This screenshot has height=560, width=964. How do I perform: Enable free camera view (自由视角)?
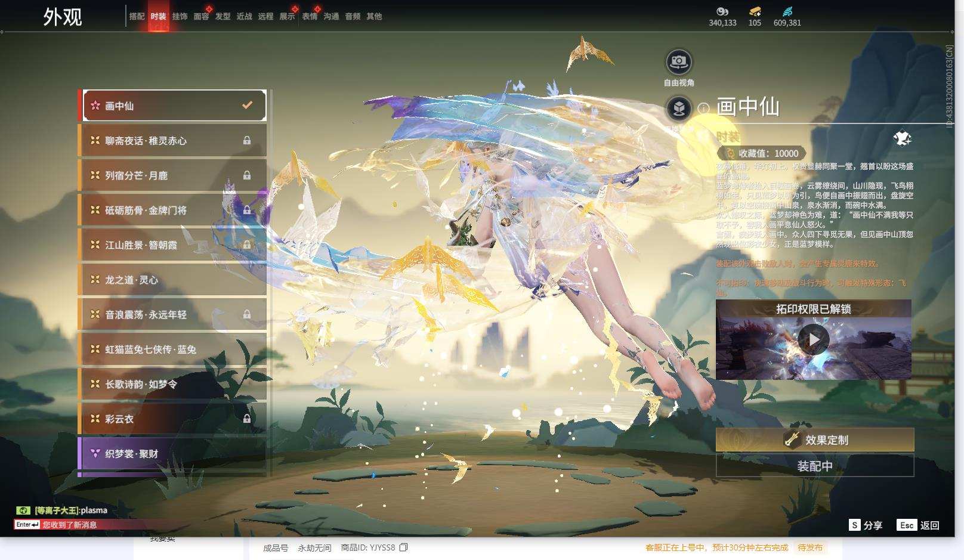click(679, 61)
